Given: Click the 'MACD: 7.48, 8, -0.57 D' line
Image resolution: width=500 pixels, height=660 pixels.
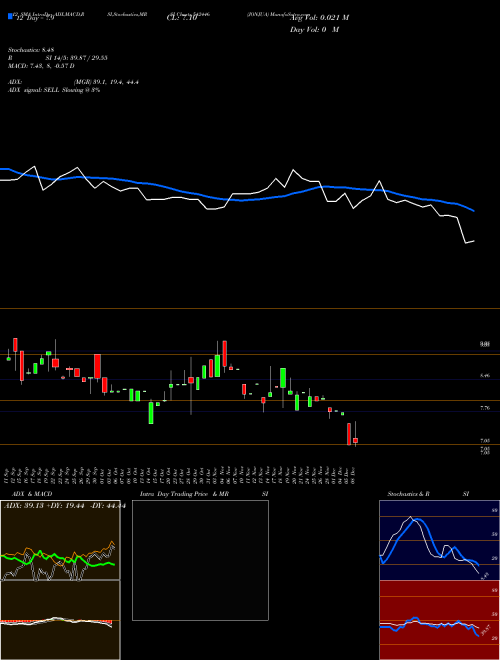Looking at the screenshot, I should tap(41, 66).
